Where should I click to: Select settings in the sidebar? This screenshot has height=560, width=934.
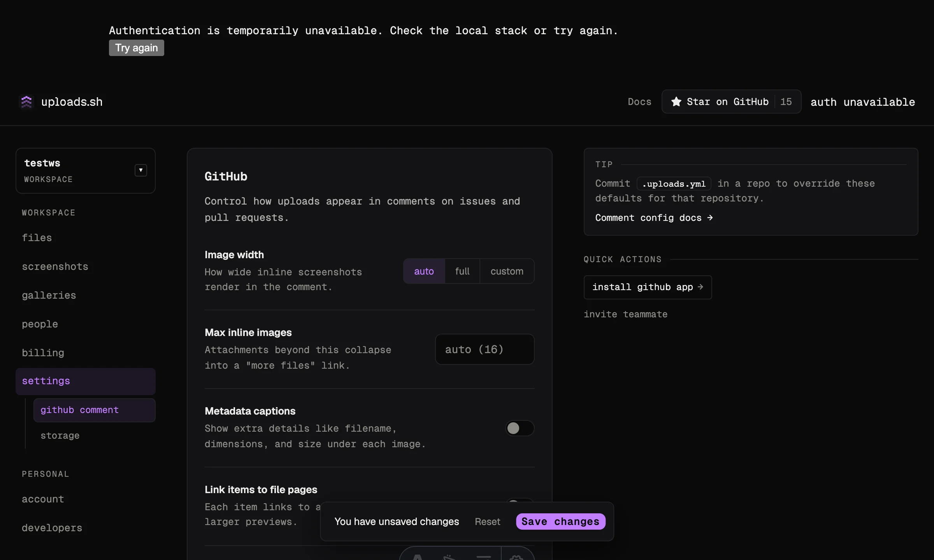point(86,381)
